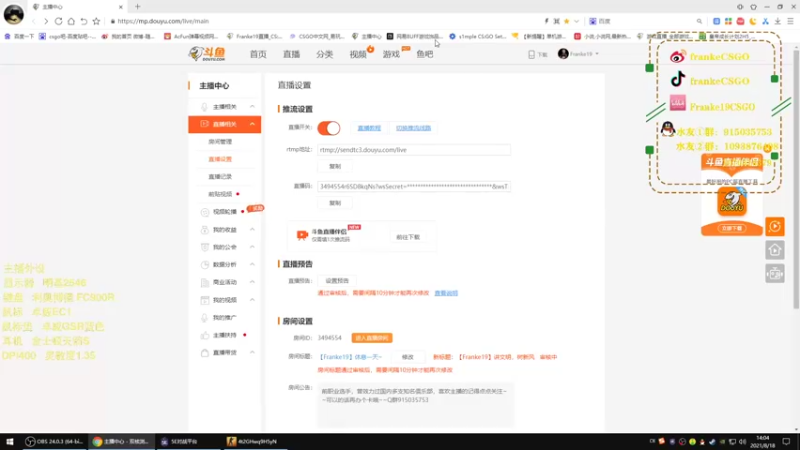Collapse the 主播相关 sidebar section
This screenshot has width=800, height=450.
252,107
